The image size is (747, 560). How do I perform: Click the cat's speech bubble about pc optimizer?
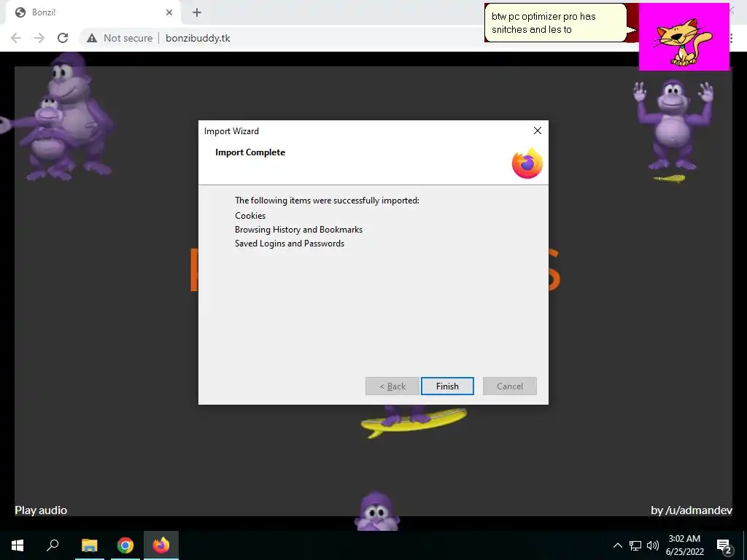pyautogui.click(x=557, y=23)
